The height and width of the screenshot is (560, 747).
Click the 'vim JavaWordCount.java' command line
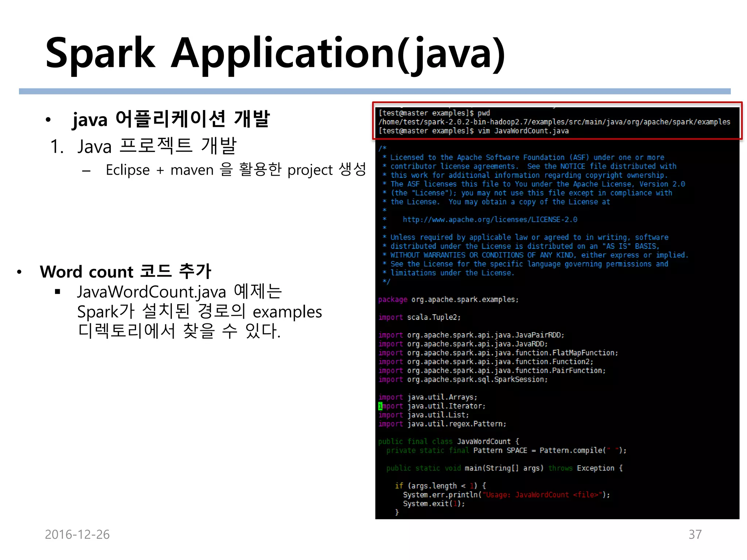click(x=523, y=131)
